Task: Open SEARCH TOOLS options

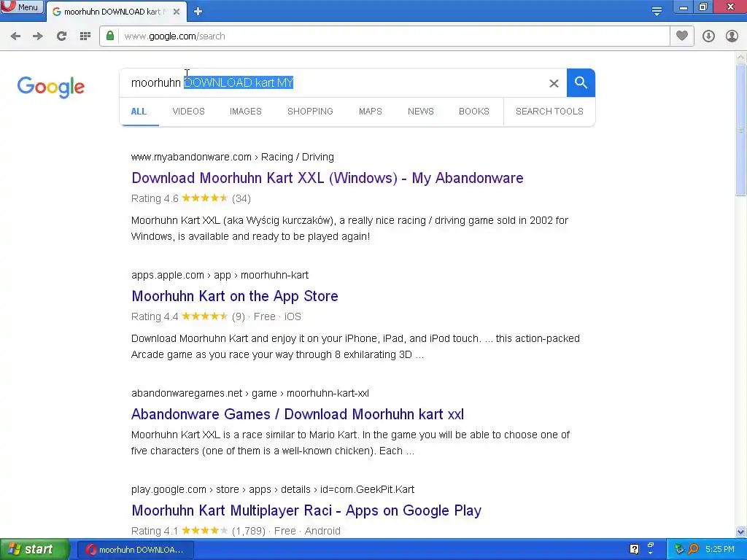Action: click(549, 112)
